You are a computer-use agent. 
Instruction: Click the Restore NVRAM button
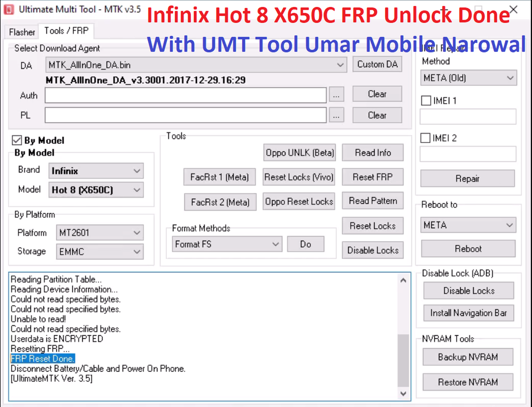pyautogui.click(x=467, y=382)
